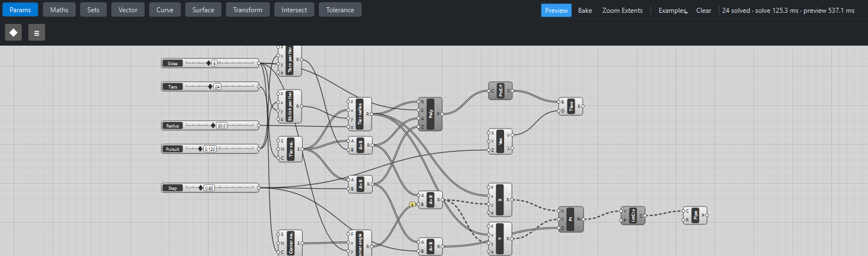Select the Y expression node

click(500, 239)
